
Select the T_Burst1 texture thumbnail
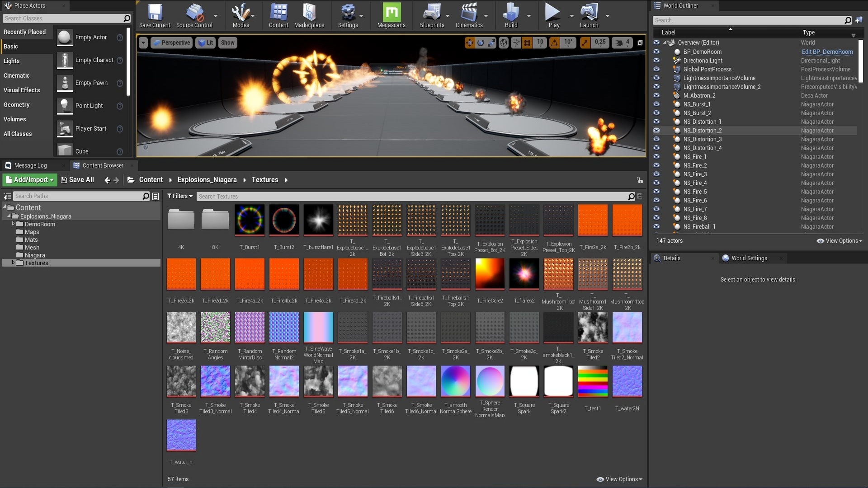(249, 220)
